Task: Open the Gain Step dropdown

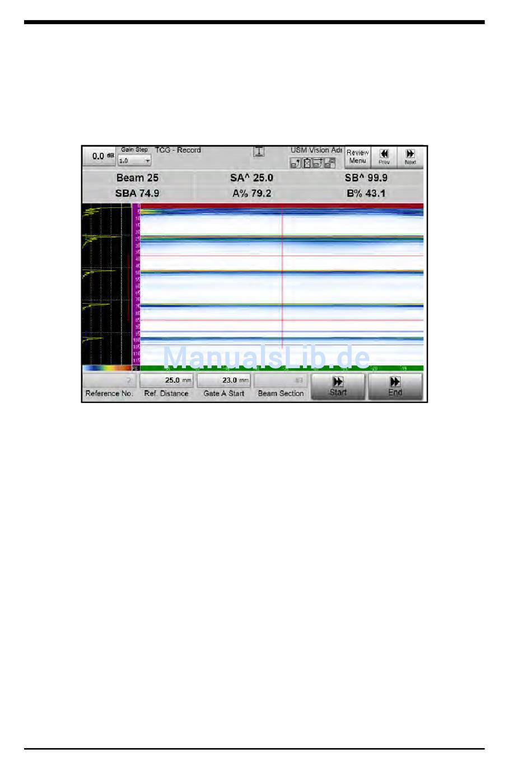Action: click(134, 161)
